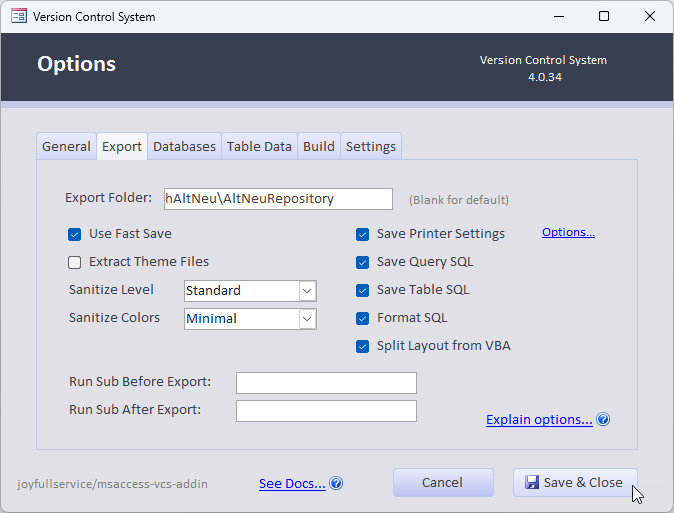Expand the Sanitize Level dropdown
The image size is (674, 513).
click(x=307, y=291)
